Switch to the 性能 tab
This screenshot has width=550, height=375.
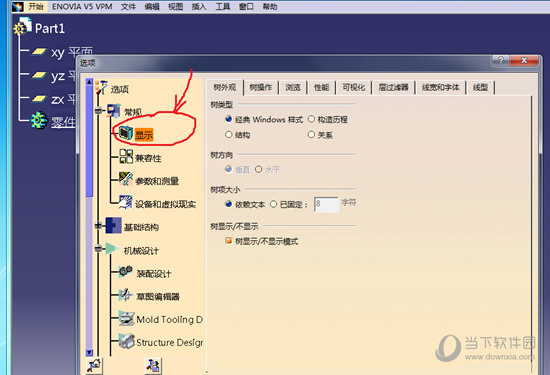321,87
